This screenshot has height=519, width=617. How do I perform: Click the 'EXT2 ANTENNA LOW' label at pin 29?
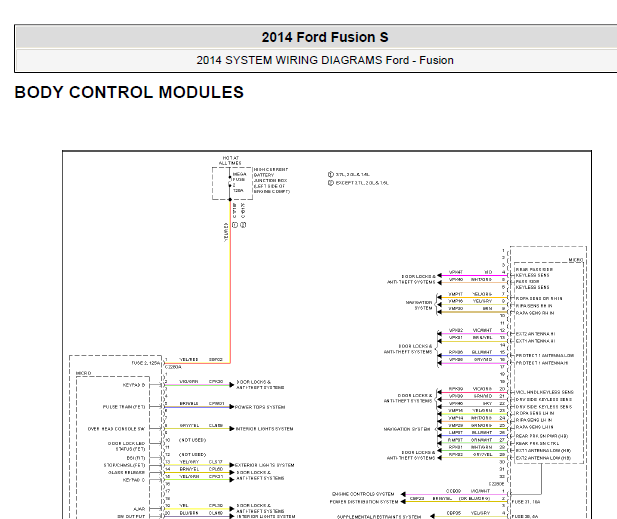point(543,458)
